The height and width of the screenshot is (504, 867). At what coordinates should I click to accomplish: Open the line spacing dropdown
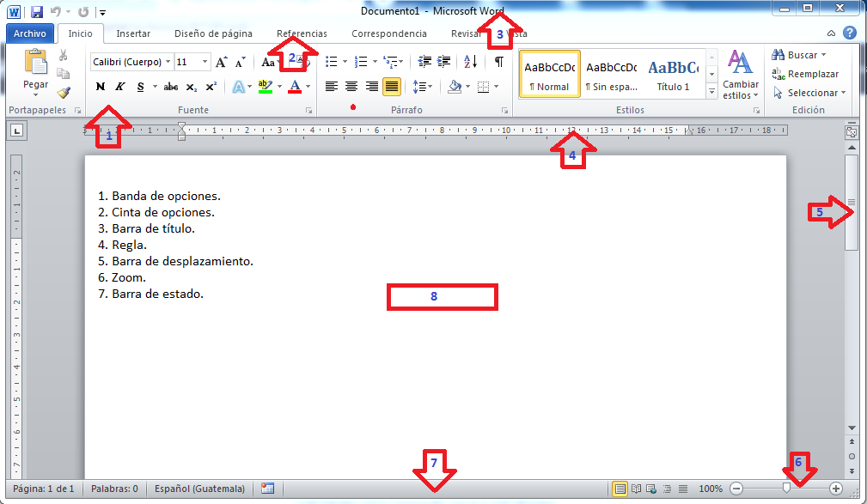[x=420, y=86]
